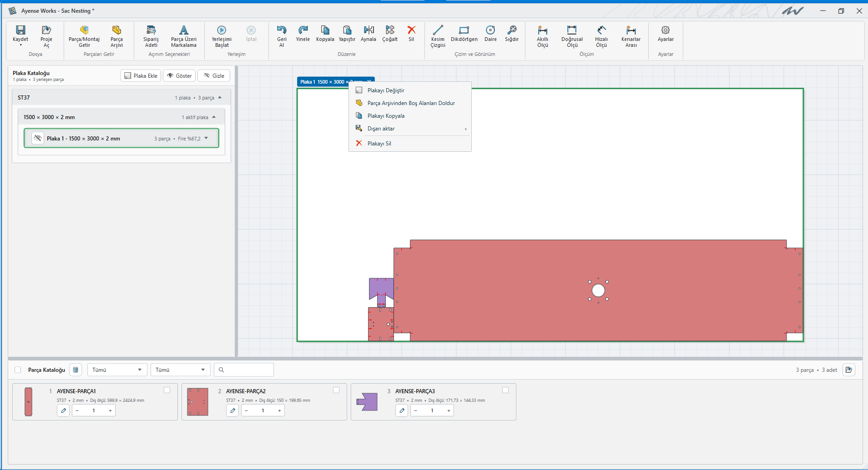
Task: Click the Kaydet save icon
Action: (x=20, y=30)
